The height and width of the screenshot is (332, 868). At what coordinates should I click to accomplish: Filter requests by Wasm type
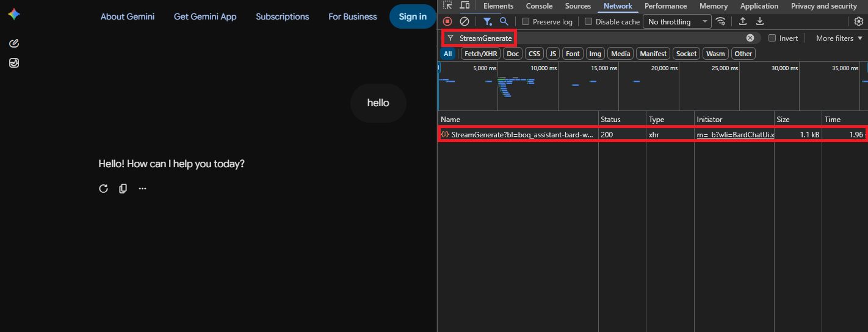(x=715, y=54)
